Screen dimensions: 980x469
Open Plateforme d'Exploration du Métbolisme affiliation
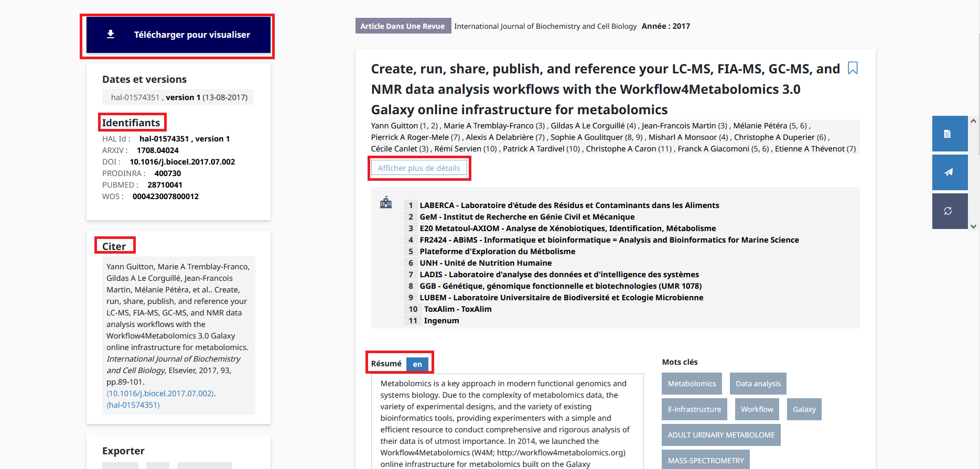tap(498, 252)
